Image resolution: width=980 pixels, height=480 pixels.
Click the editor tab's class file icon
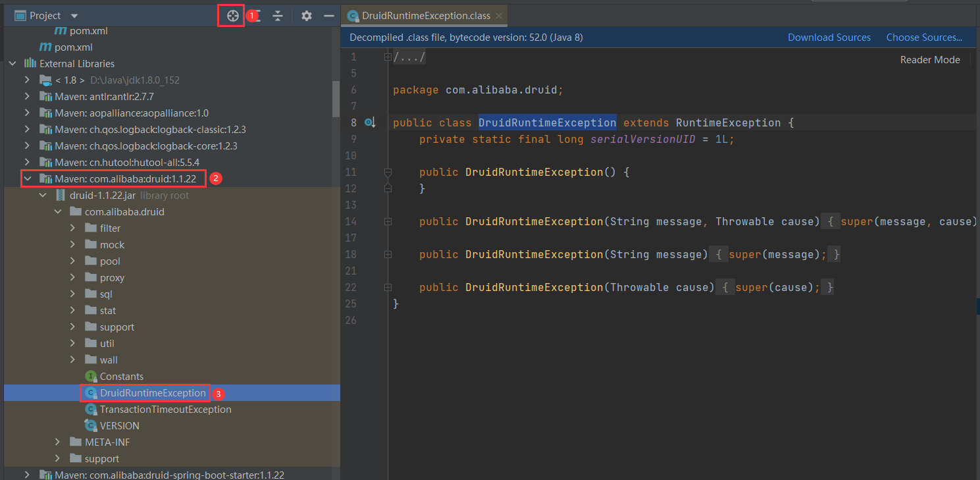pyautogui.click(x=353, y=16)
